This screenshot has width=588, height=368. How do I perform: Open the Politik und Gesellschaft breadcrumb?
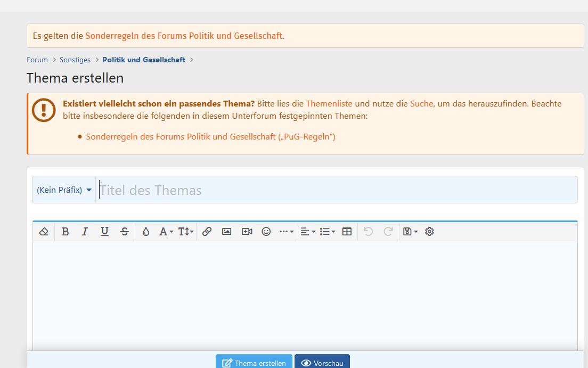pos(144,60)
